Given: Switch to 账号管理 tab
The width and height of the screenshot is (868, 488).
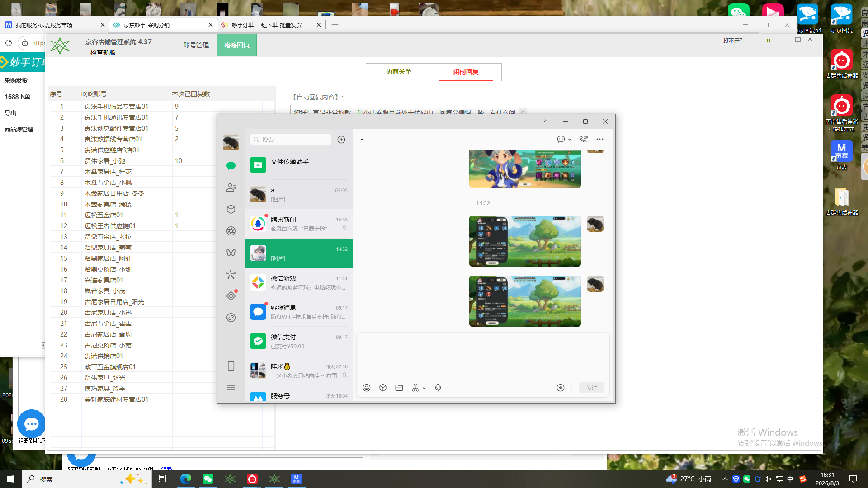Looking at the screenshot, I should [x=196, y=45].
